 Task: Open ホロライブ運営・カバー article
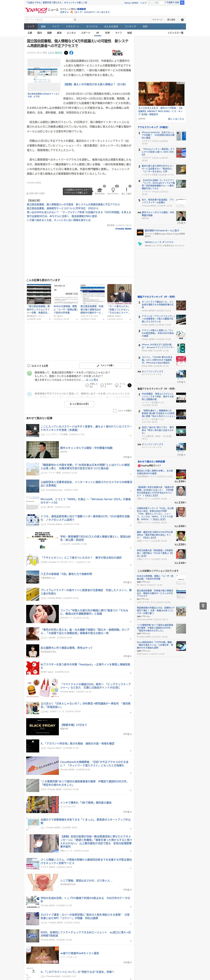[x=85, y=916]
